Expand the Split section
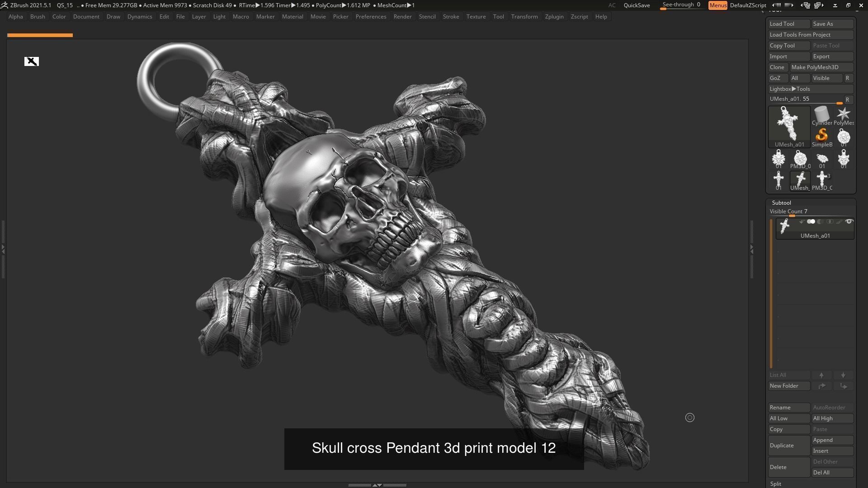Screen dimensions: 868x488 [775, 483]
